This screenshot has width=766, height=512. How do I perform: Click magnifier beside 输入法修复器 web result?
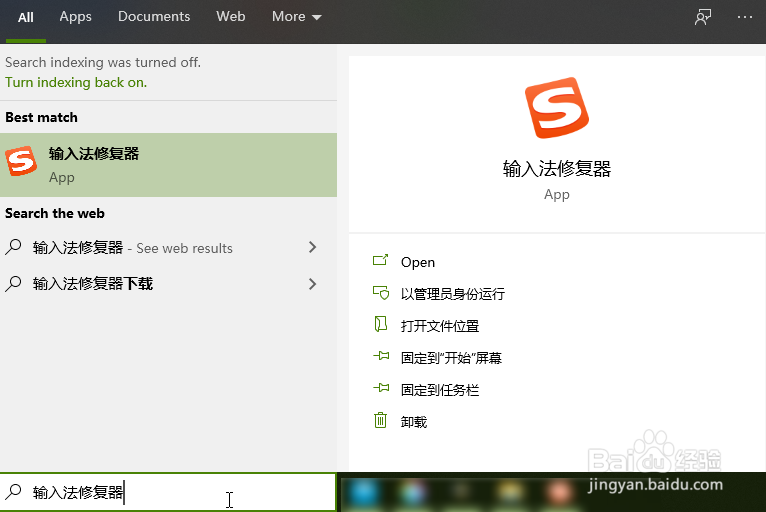pyautogui.click(x=14, y=247)
